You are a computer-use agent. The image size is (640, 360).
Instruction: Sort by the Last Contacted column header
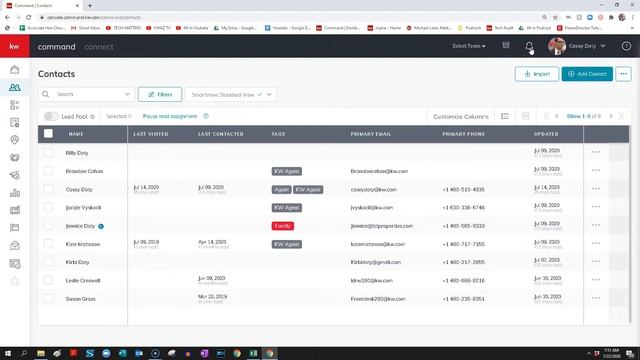click(x=220, y=134)
